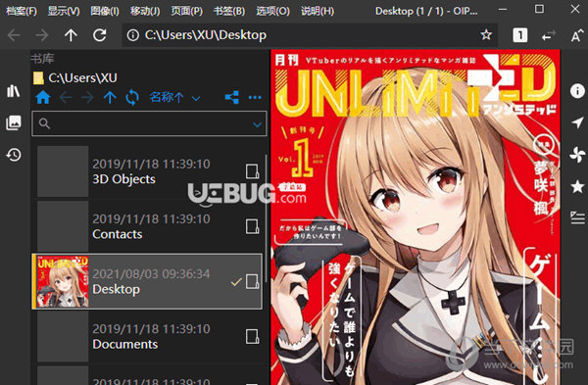Image resolution: width=588 pixels, height=385 pixels.
Task: Select the Documents folder entry
Action: [147, 337]
